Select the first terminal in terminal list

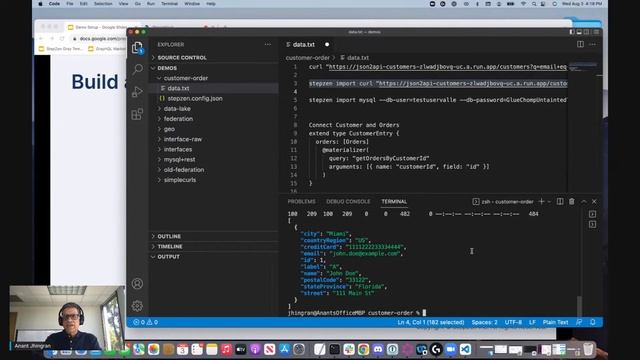(593, 214)
